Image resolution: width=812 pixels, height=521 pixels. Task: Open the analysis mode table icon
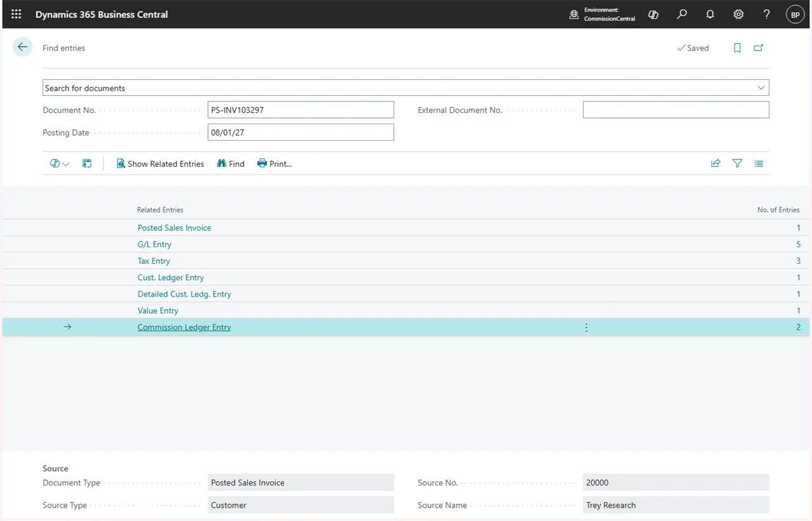click(87, 164)
